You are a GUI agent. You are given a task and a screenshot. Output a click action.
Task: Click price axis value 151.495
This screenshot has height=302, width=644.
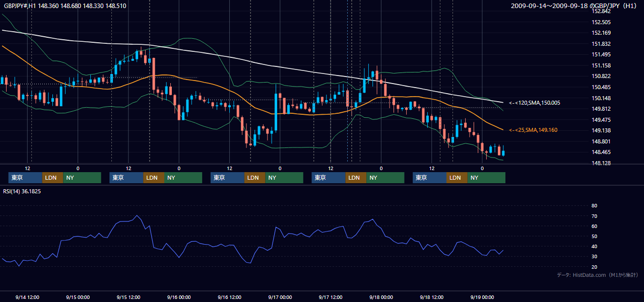tap(601, 55)
